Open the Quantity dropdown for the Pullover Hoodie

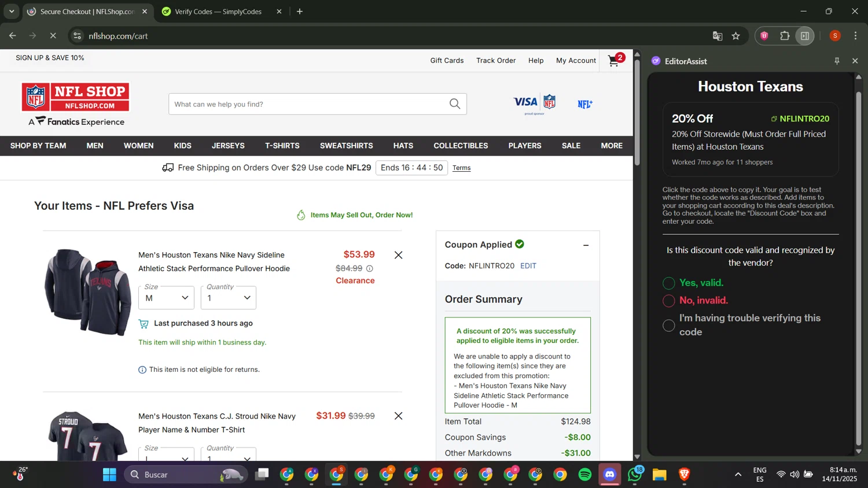(228, 297)
